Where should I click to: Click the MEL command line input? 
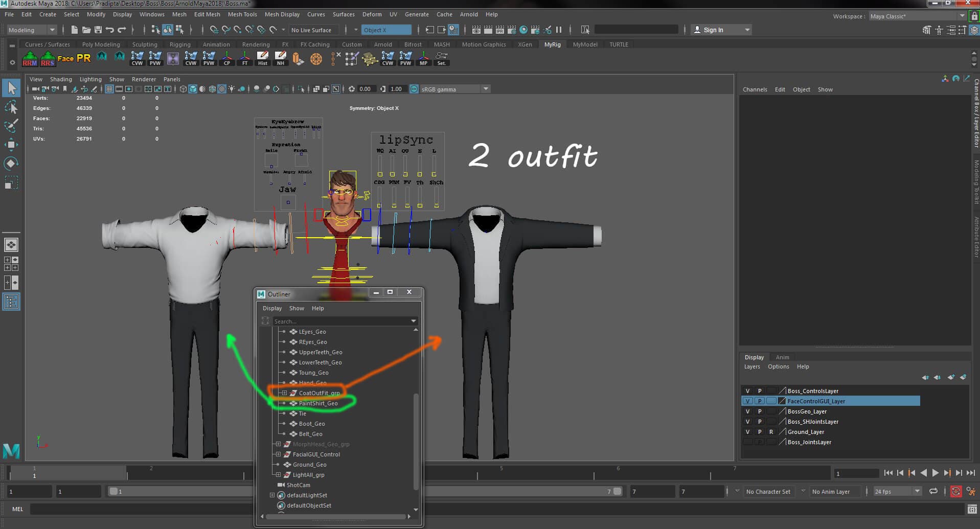(497, 509)
